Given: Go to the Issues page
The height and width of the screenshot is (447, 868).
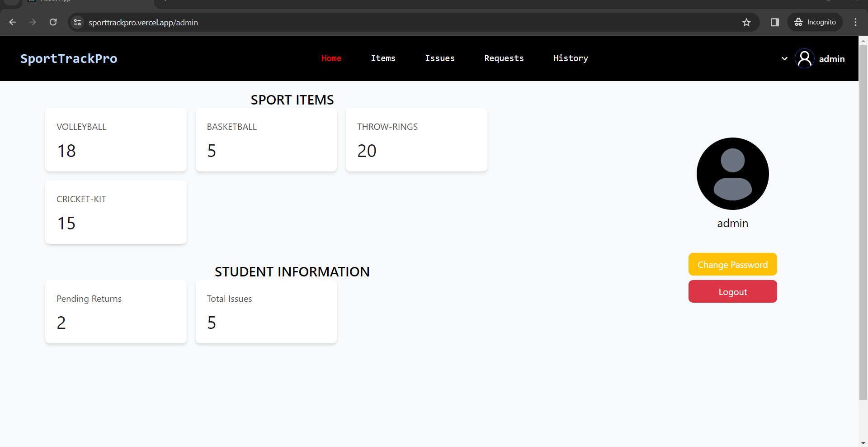Looking at the screenshot, I should tap(440, 58).
